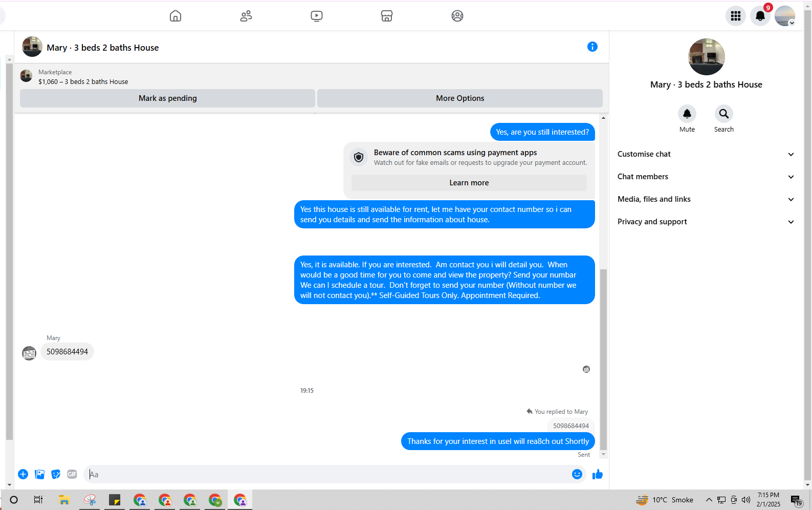This screenshot has width=812, height=510.
Task: Click the quoted reply 5098684494 snippet
Action: point(571,426)
